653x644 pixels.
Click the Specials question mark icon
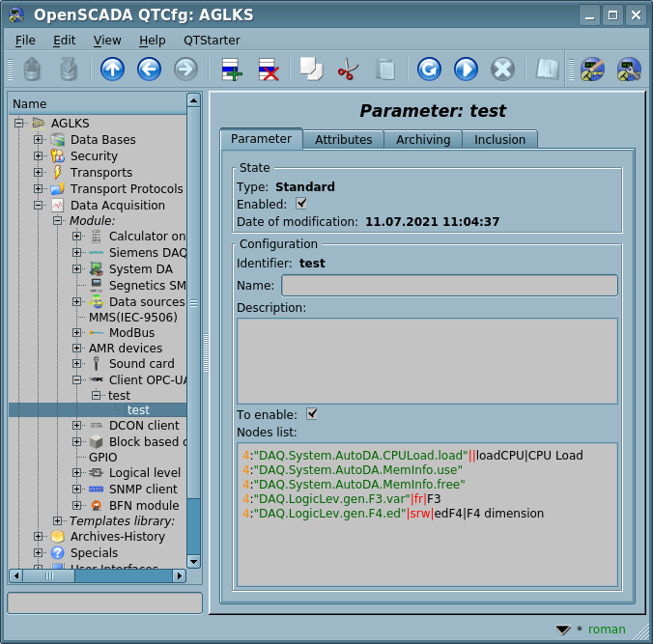click(57, 552)
